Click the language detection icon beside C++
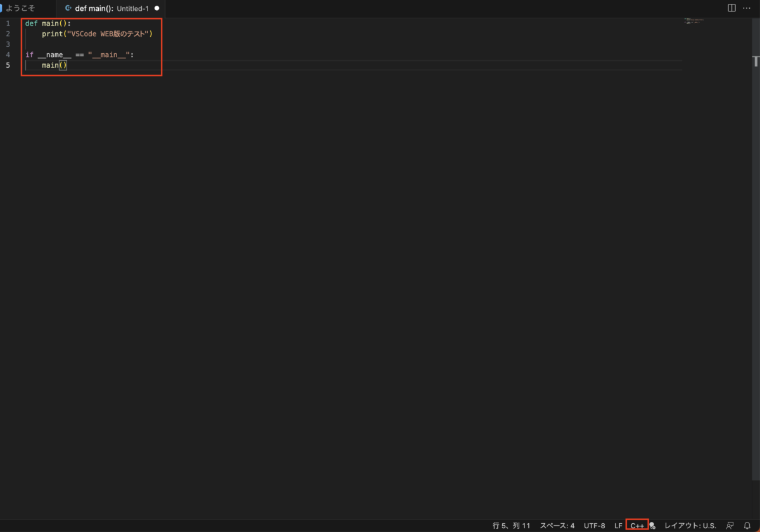Screen dimensions: 760x532 pos(651,525)
